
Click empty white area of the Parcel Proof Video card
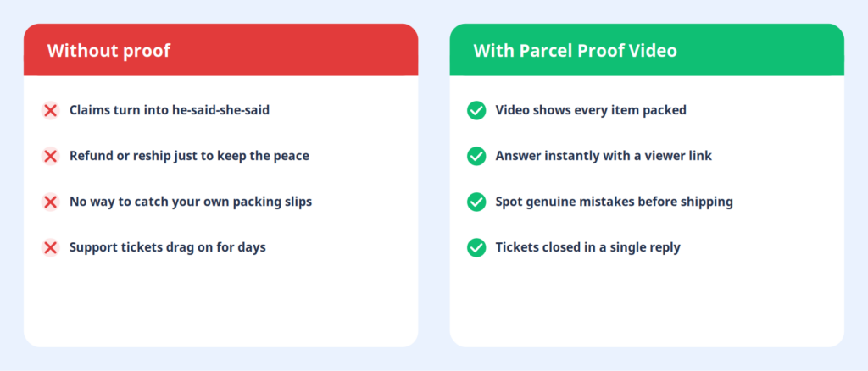[x=647, y=304]
